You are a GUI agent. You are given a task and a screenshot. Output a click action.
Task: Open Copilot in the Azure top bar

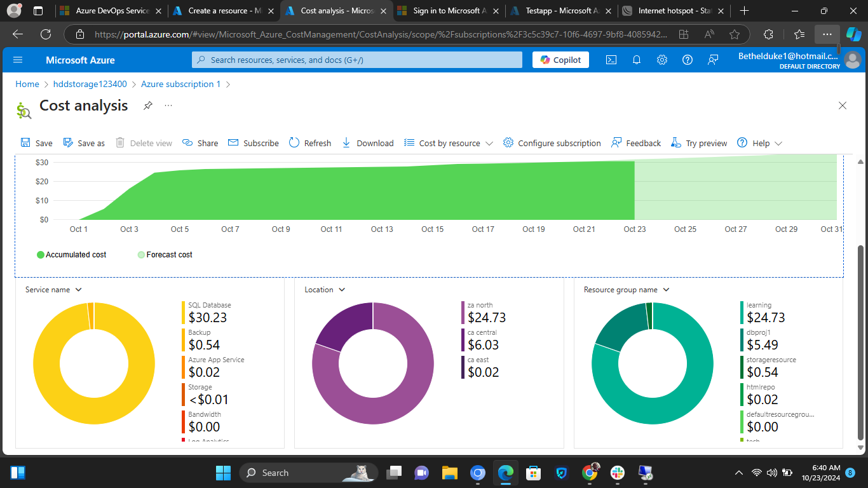click(x=560, y=60)
